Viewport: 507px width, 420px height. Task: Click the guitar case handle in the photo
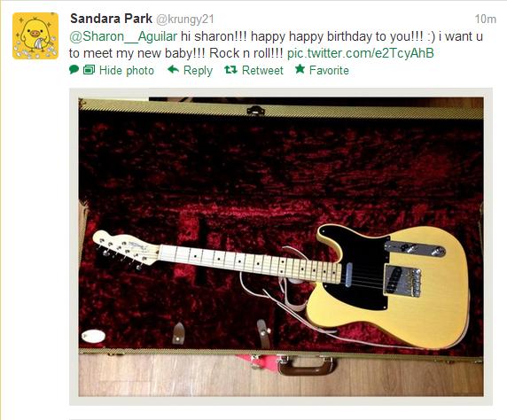click(x=307, y=366)
